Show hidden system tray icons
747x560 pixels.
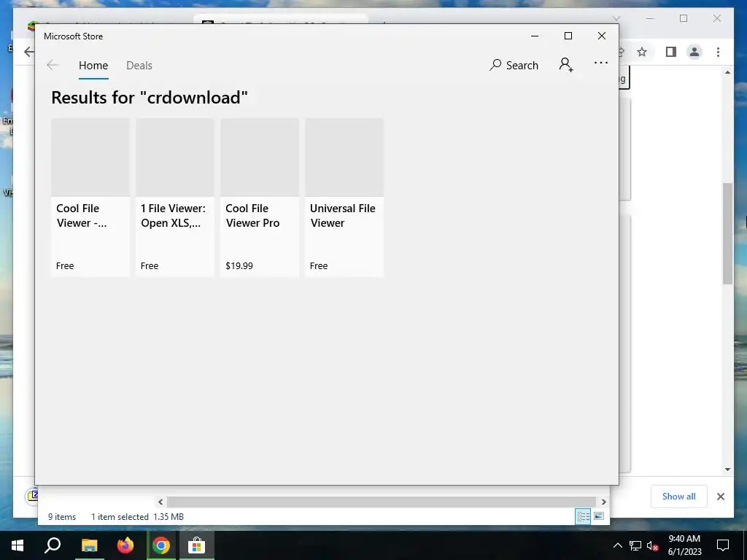(617, 545)
